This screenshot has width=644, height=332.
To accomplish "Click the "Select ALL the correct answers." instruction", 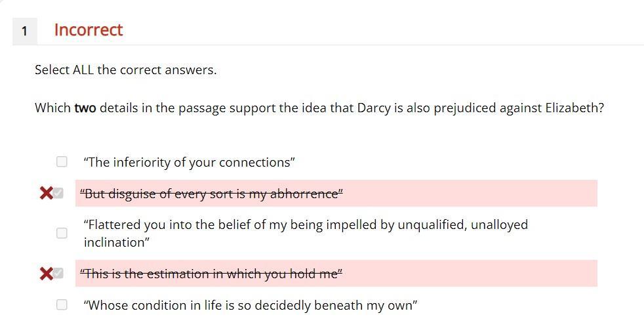I will 125,70.
